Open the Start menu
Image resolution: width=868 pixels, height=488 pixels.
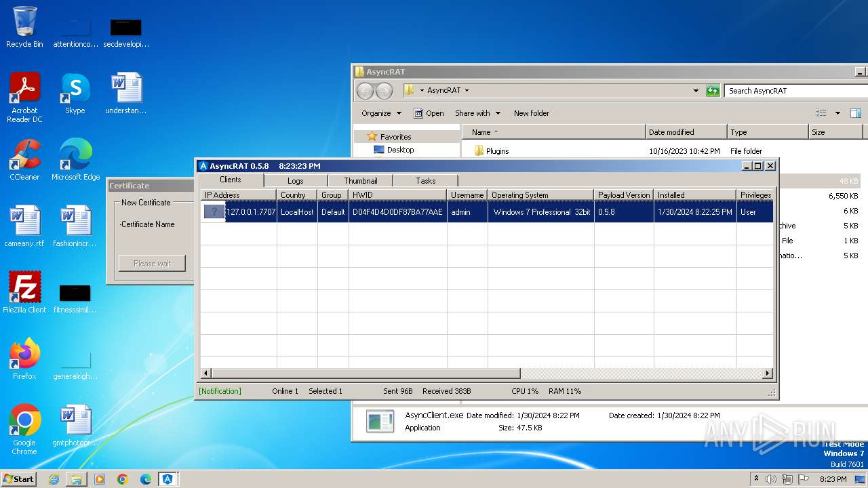pos(18,479)
